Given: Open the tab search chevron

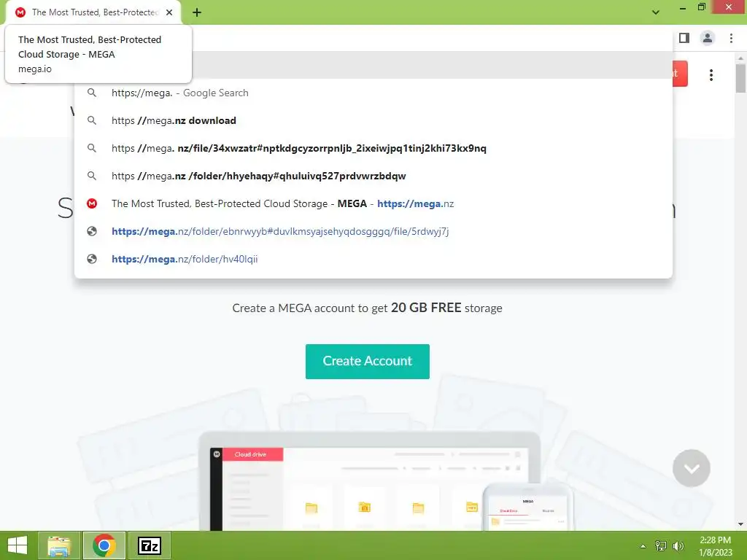Looking at the screenshot, I should tap(656, 12).
